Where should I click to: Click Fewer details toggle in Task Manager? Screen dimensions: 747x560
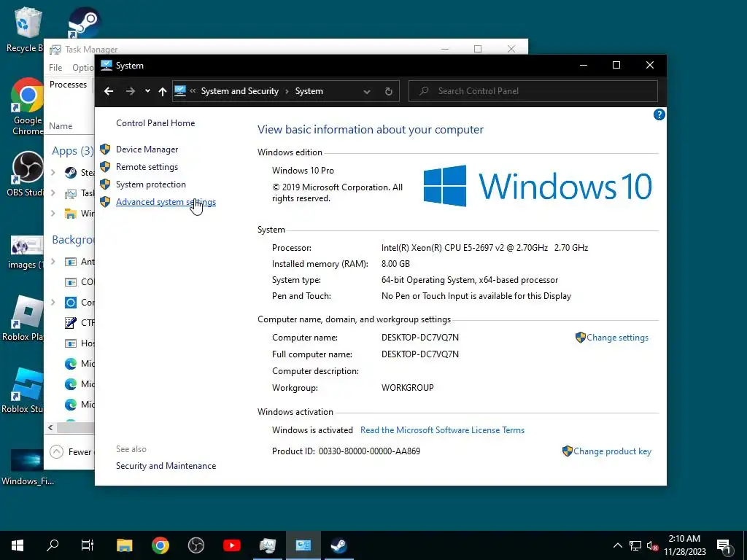71,451
